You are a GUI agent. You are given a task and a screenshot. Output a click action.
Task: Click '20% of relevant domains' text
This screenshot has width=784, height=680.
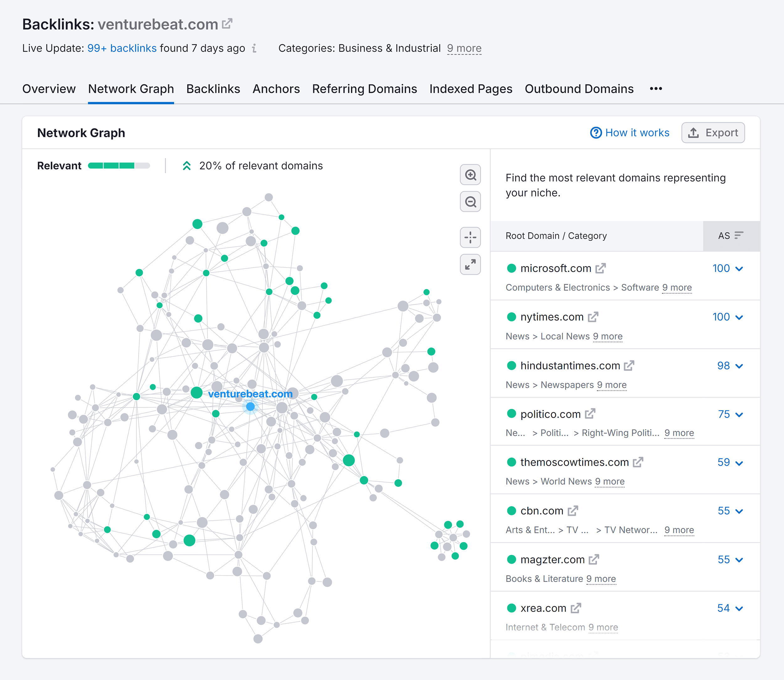261,166
